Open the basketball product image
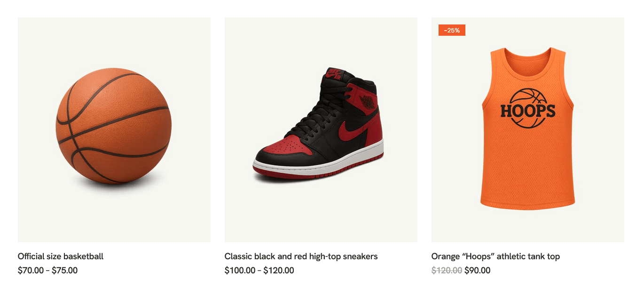This screenshot has width=644, height=295. tap(114, 126)
